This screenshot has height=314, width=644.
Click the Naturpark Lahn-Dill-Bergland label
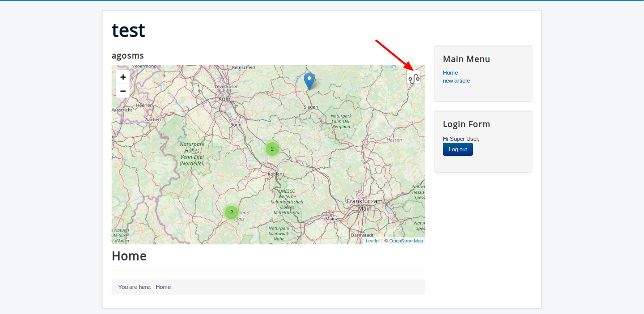coord(341,121)
